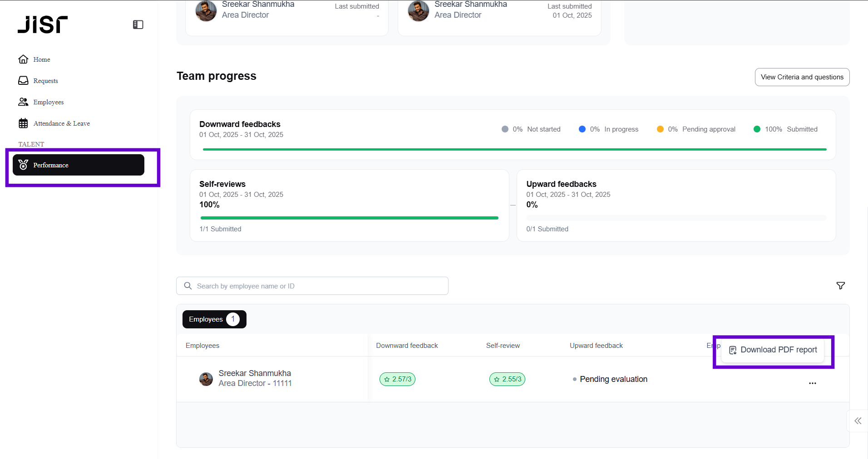The height and width of the screenshot is (459, 868).
Task: Open the three-dot row actions menu
Action: coord(812,383)
